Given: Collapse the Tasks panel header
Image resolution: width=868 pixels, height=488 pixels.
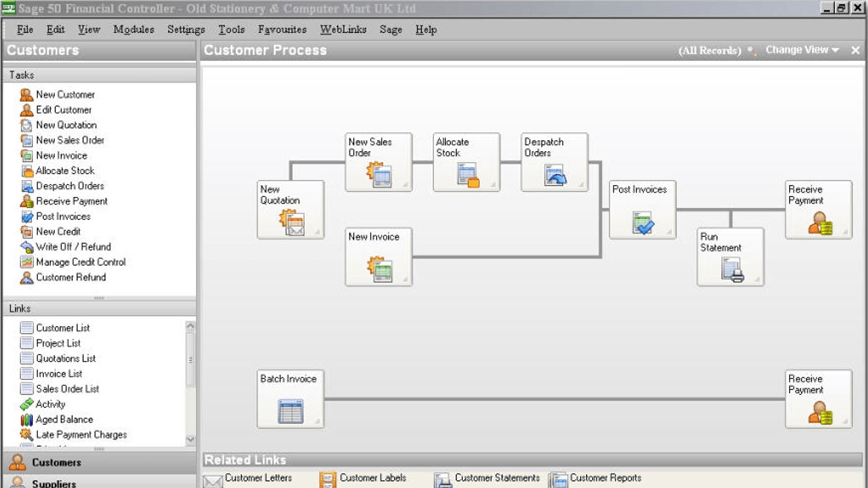Looking at the screenshot, I should point(99,75).
